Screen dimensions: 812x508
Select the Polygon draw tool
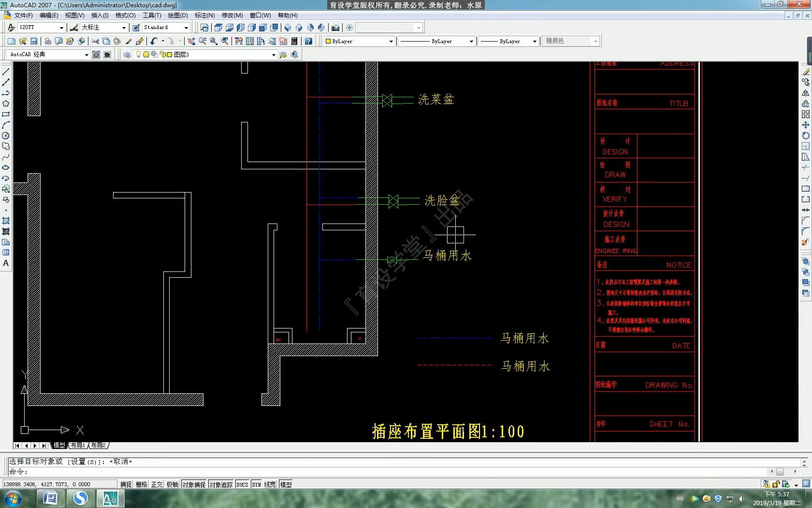click(x=6, y=104)
